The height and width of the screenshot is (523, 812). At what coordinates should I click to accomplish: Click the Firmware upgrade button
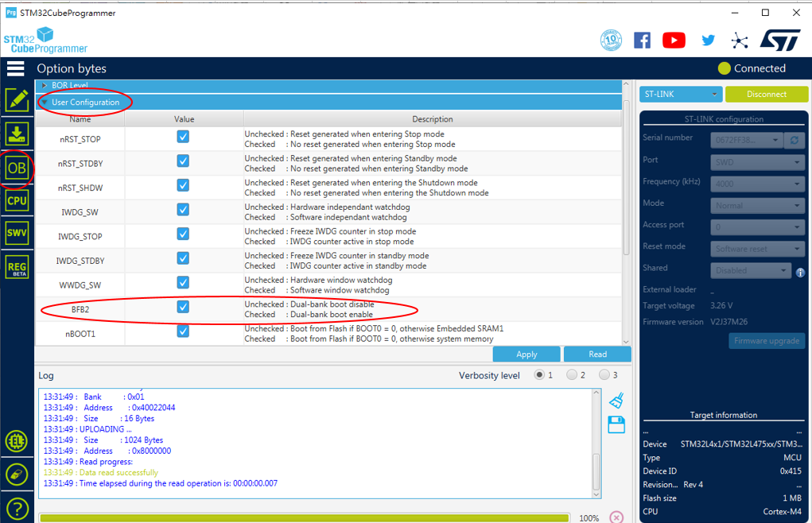coord(767,341)
